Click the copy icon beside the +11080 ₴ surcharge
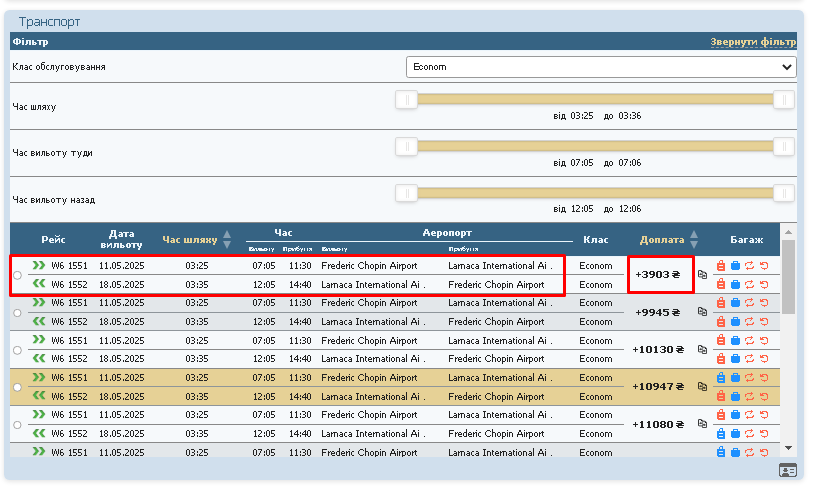The image size is (825, 493). pos(702,424)
